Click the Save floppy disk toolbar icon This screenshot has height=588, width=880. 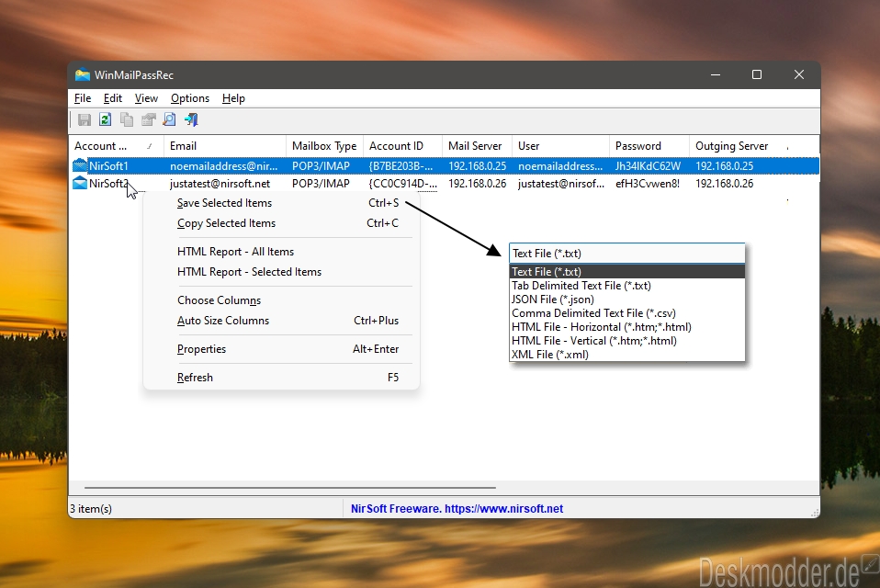pyautogui.click(x=85, y=119)
